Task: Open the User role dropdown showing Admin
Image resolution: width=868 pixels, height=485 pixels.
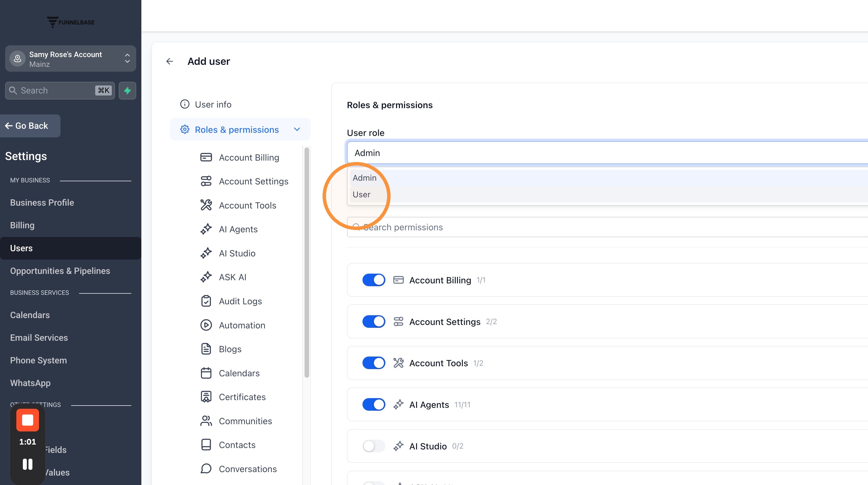Action: (x=608, y=153)
